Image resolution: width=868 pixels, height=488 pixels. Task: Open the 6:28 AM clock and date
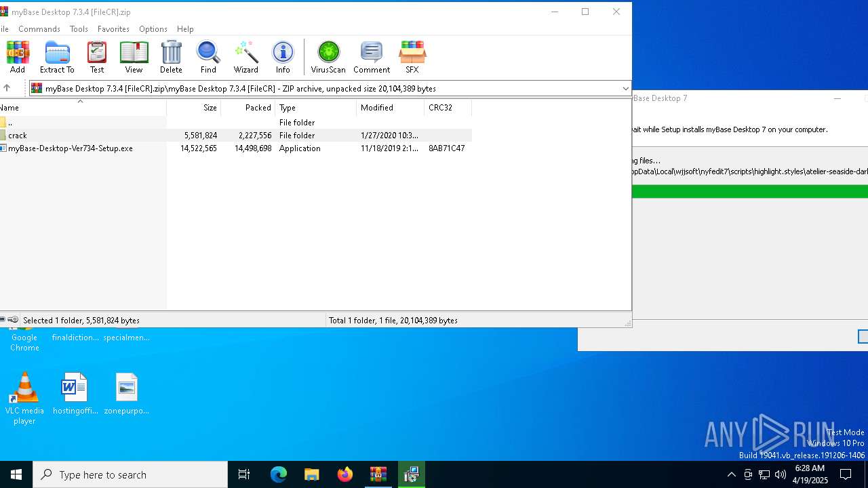point(809,474)
